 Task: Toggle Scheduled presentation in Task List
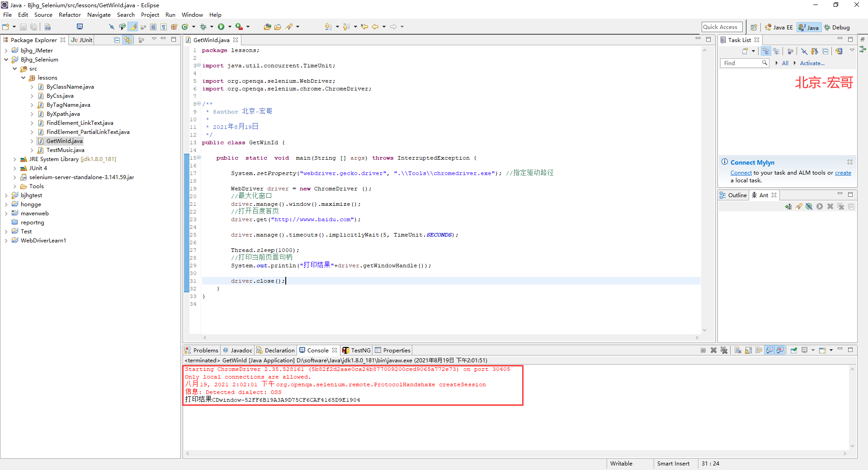tap(777, 51)
